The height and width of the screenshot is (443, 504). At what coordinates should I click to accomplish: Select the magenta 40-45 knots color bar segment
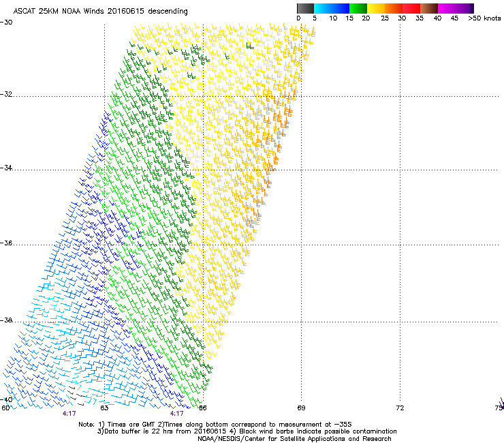(447, 8)
